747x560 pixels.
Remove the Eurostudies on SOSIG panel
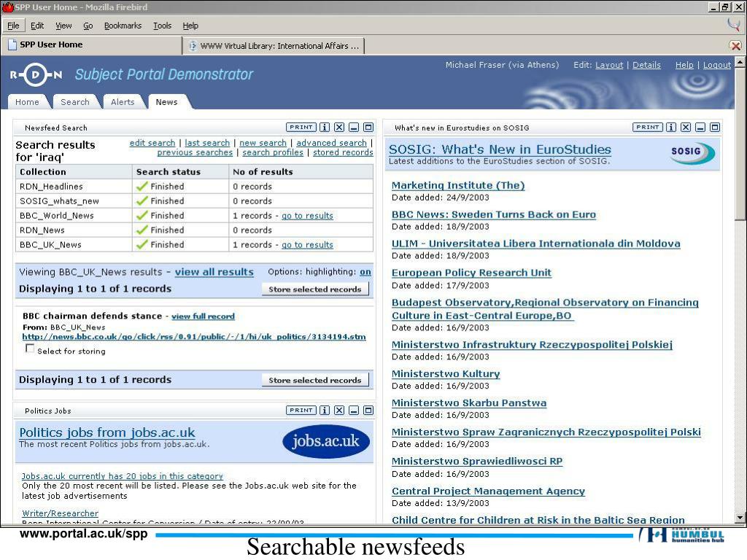tap(686, 127)
